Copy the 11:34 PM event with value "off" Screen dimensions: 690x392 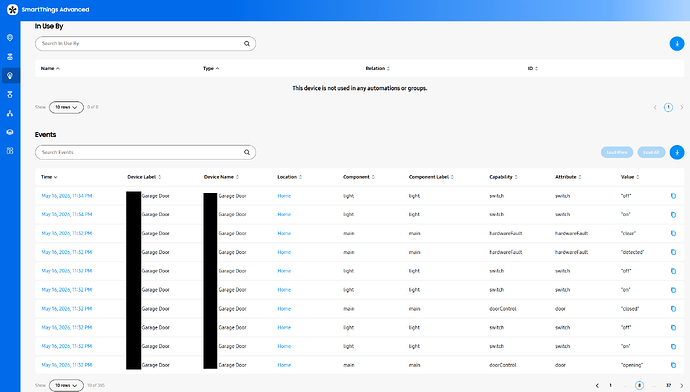pyautogui.click(x=673, y=196)
